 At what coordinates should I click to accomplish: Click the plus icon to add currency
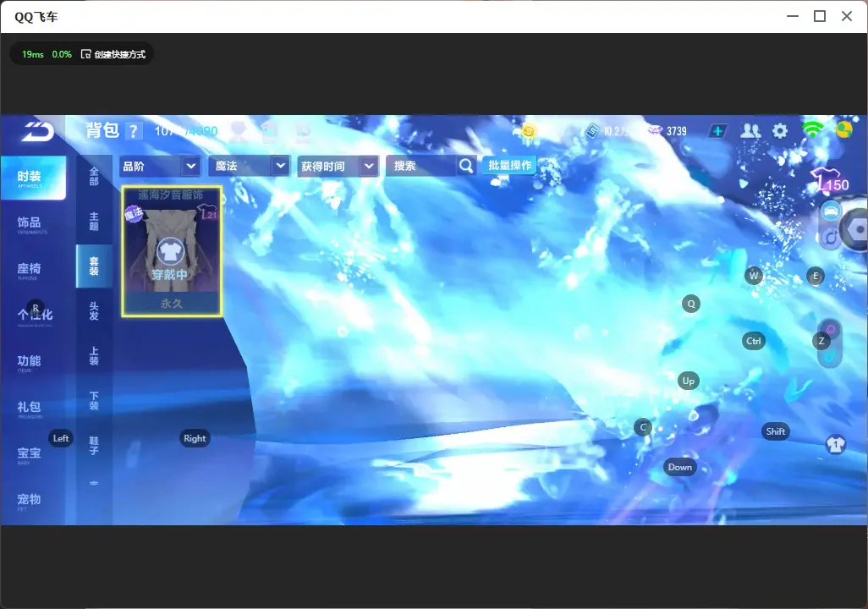717,131
